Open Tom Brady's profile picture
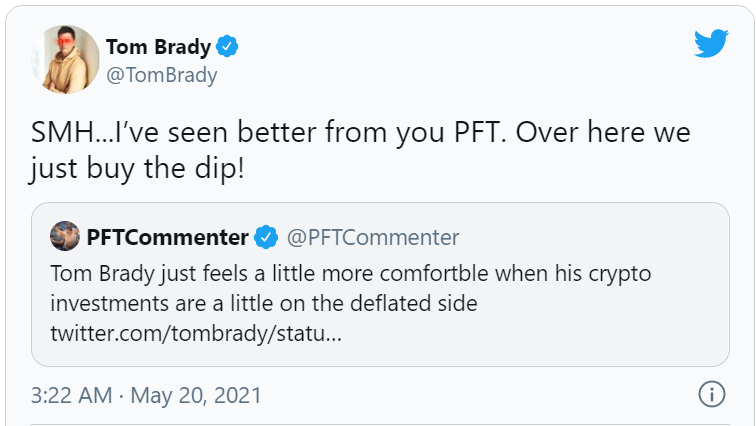This screenshot has height=426, width=756. pos(65,59)
